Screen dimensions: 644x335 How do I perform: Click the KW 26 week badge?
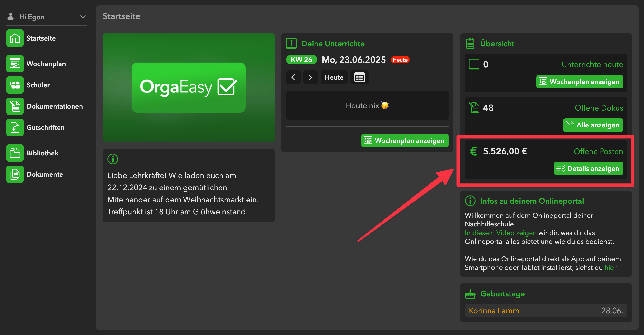[302, 60]
